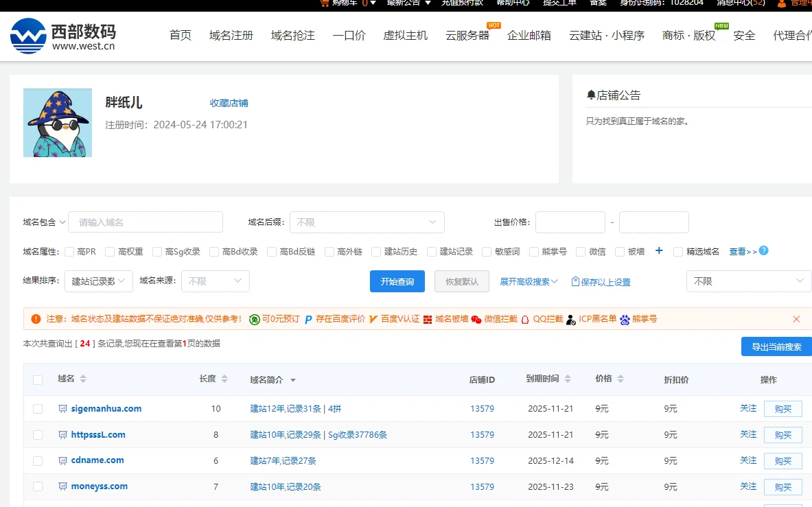Tick the 建站历史 checkbox

tap(376, 252)
